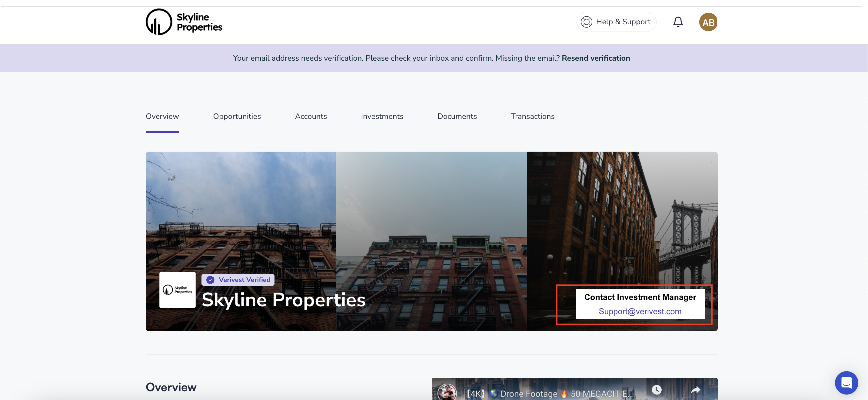Image resolution: width=868 pixels, height=400 pixels.
Task: Click the Skyline Properties logo tile on banner
Action: click(x=177, y=290)
